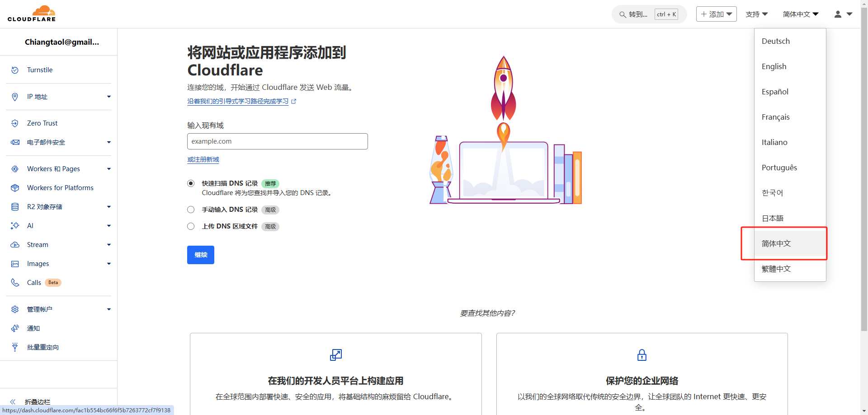The height and width of the screenshot is (415, 868).
Task: Expand the 管理帐户 sidebar section
Action: click(108, 309)
